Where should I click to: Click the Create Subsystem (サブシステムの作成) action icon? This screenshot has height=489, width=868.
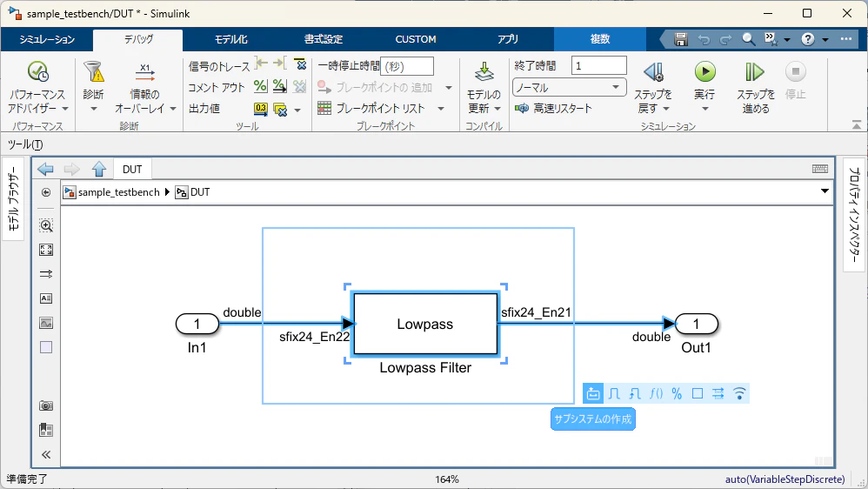(x=593, y=394)
